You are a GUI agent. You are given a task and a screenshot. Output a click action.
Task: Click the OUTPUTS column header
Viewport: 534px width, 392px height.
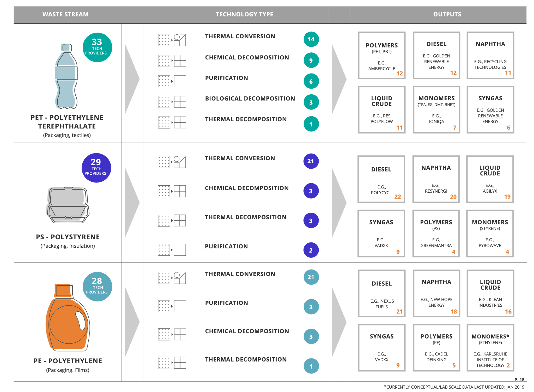point(447,15)
